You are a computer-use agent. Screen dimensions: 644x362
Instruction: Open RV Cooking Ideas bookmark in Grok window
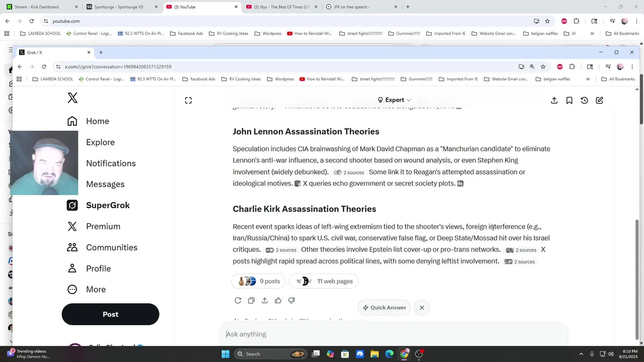coord(240,79)
